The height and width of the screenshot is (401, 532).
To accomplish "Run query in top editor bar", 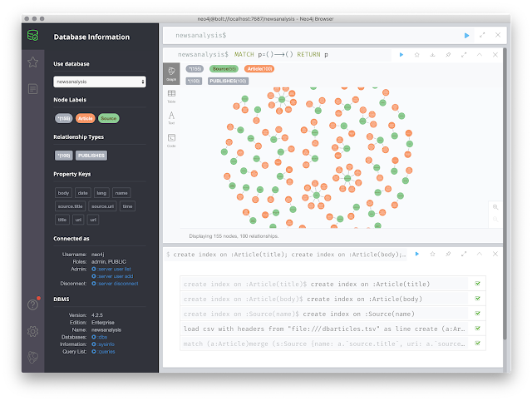I will tap(466, 35).
